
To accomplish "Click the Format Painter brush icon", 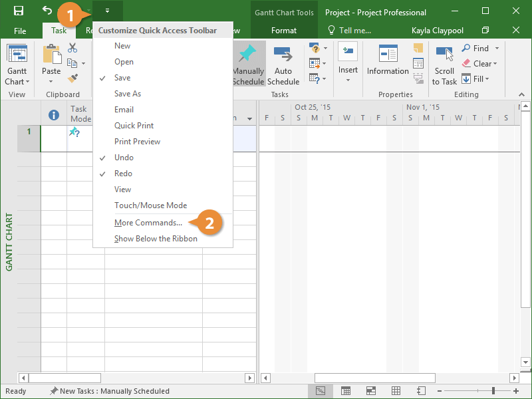I will click(72, 78).
